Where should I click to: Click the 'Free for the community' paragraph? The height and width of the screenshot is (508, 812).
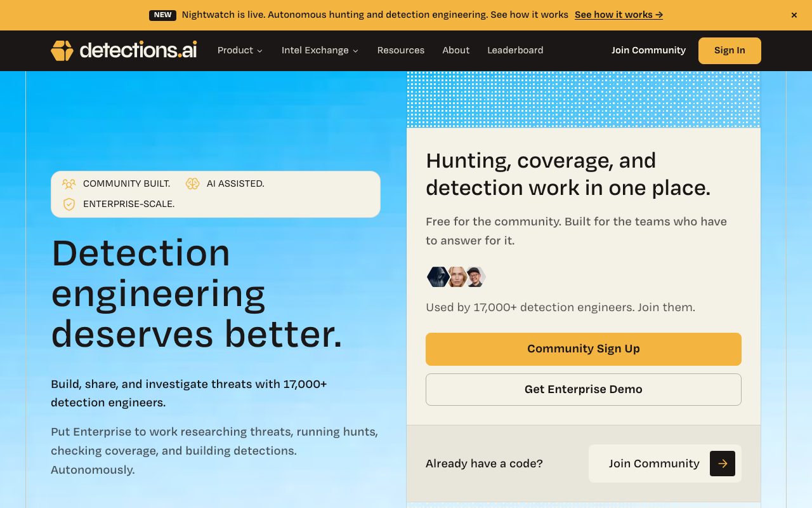[x=576, y=231]
